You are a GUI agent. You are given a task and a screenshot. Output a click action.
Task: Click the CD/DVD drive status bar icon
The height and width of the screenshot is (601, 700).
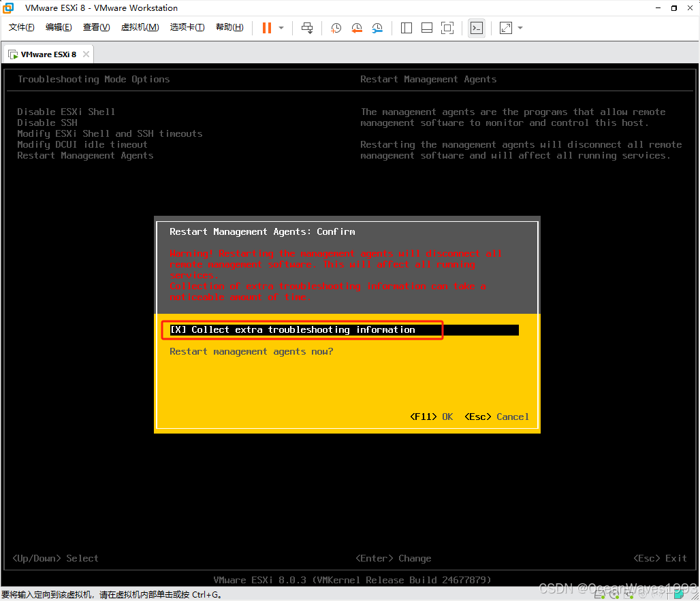(614, 593)
